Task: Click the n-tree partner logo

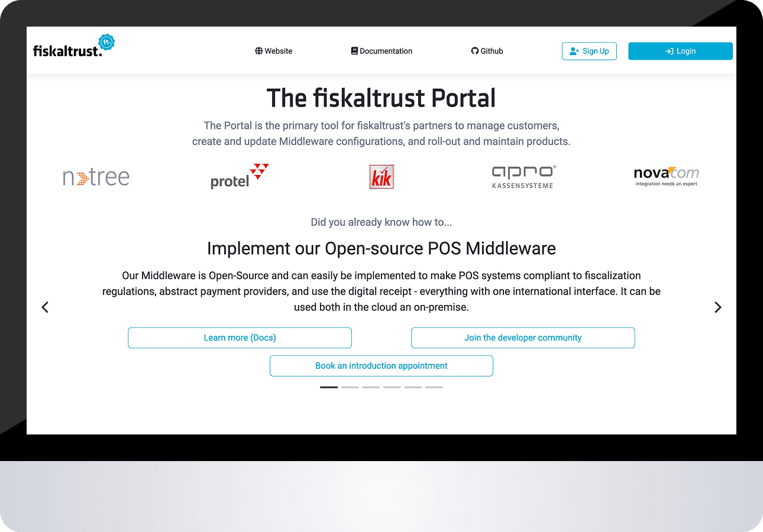Action: point(96,177)
